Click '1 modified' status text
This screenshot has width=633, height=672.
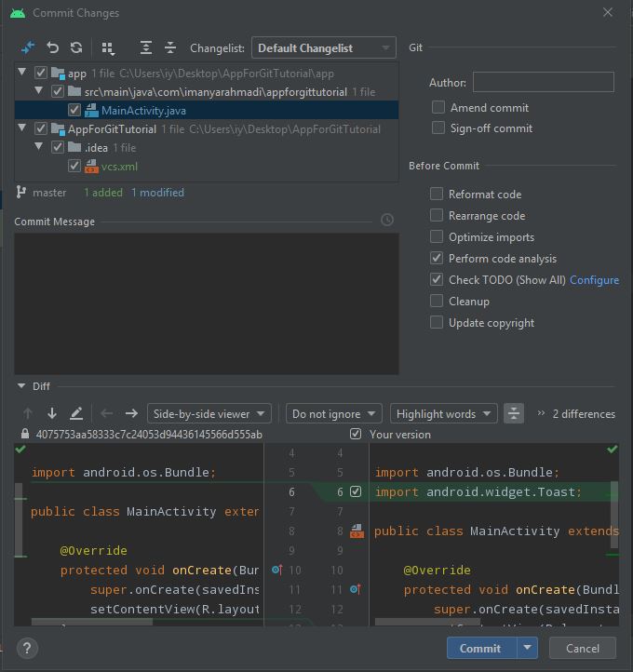(157, 193)
